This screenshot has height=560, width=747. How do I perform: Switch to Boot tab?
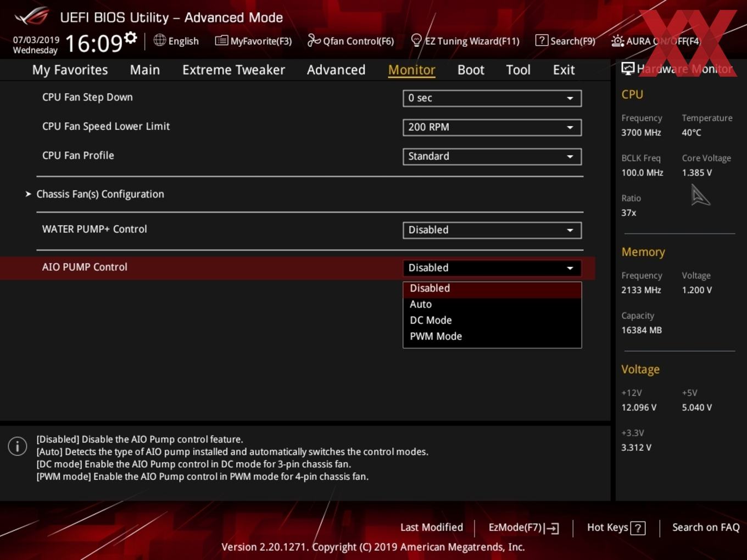pos(471,70)
